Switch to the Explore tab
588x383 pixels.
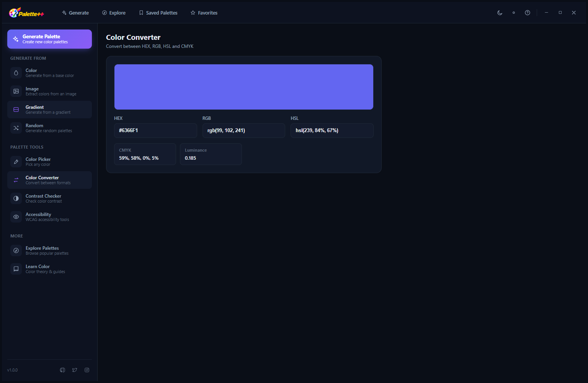(114, 13)
